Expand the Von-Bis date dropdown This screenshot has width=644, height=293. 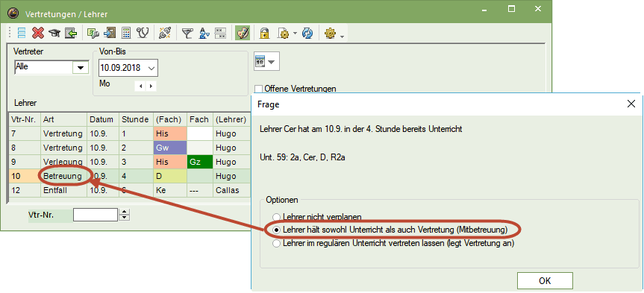point(151,68)
